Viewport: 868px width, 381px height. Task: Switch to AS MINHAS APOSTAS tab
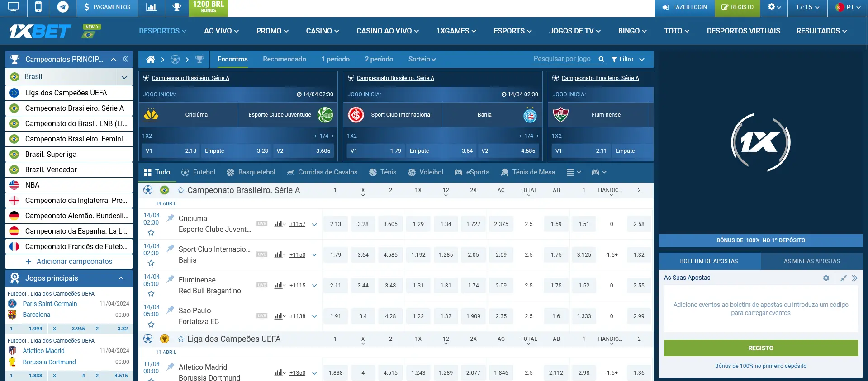tap(812, 261)
